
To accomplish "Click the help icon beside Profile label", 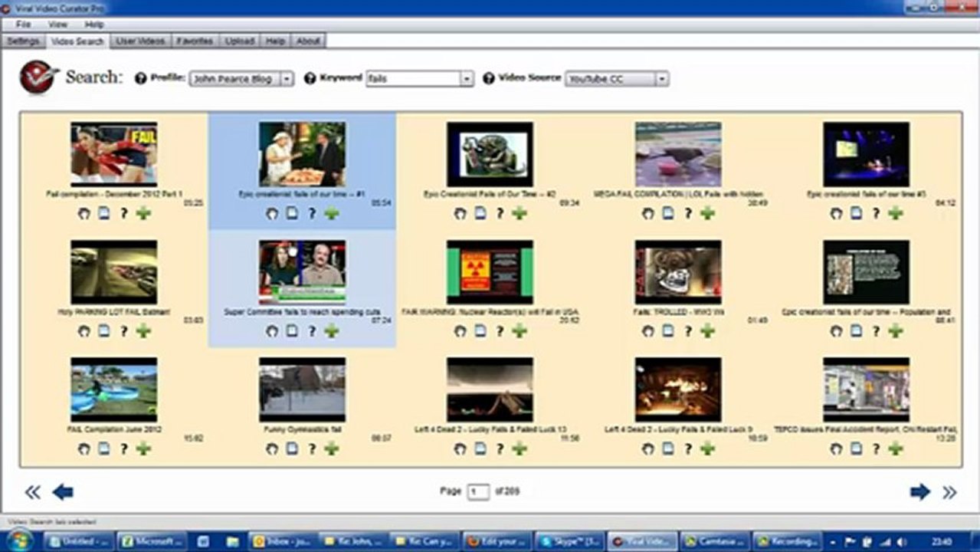I will [x=140, y=78].
